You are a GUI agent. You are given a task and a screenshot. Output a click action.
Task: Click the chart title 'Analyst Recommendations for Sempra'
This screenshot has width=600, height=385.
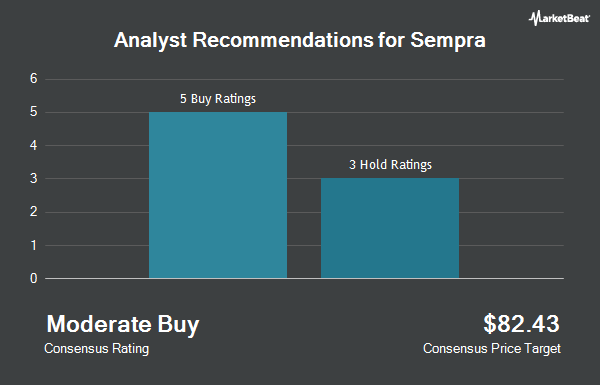coord(300,40)
